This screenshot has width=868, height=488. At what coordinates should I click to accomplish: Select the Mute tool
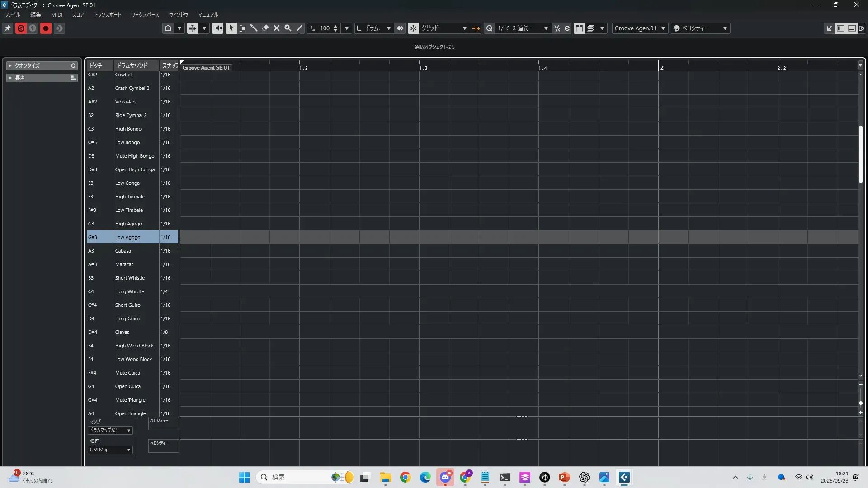click(277, 28)
